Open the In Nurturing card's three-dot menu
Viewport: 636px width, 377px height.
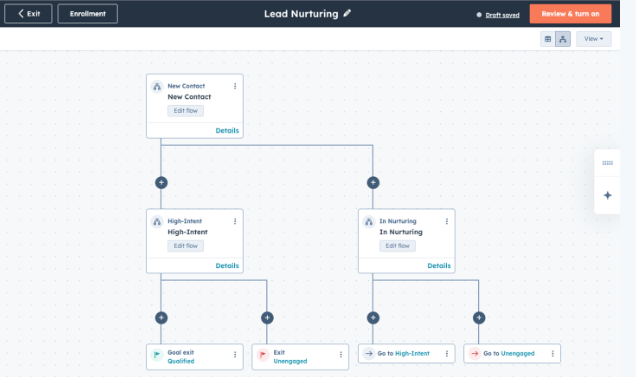(x=447, y=221)
